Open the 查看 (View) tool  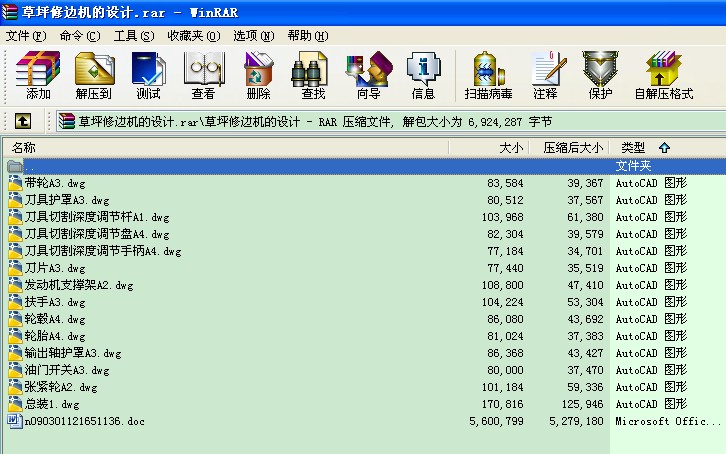coord(204,75)
